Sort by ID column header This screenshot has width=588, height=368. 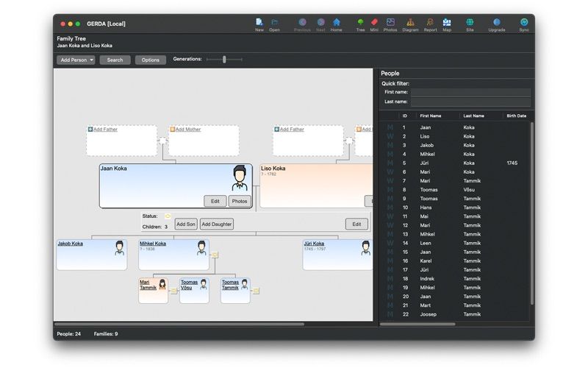coord(404,116)
